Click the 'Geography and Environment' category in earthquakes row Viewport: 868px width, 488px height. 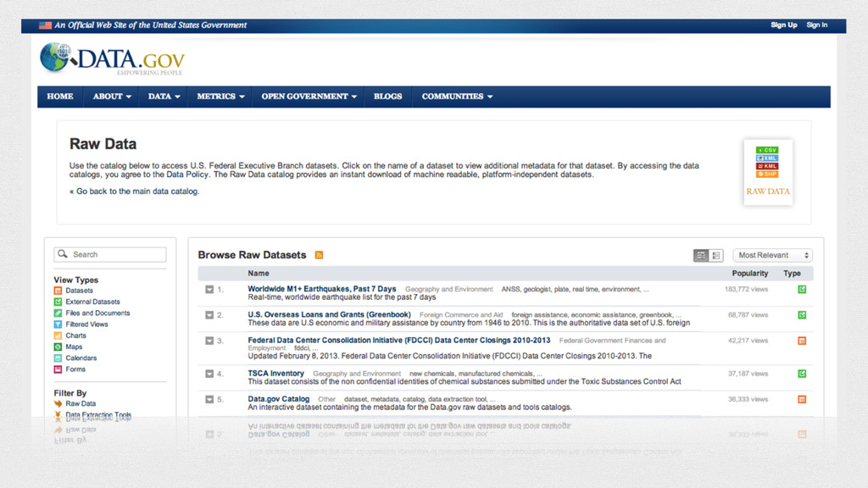point(449,290)
